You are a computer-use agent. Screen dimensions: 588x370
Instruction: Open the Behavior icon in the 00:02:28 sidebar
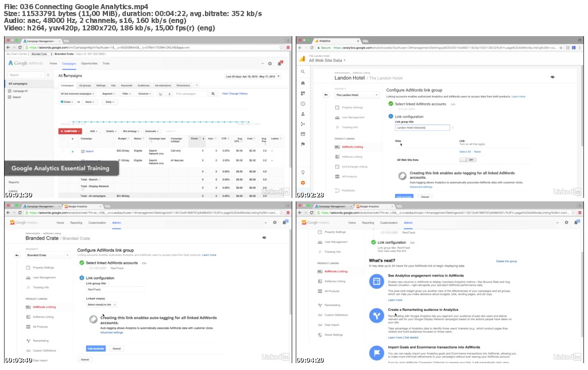pyautogui.click(x=303, y=134)
